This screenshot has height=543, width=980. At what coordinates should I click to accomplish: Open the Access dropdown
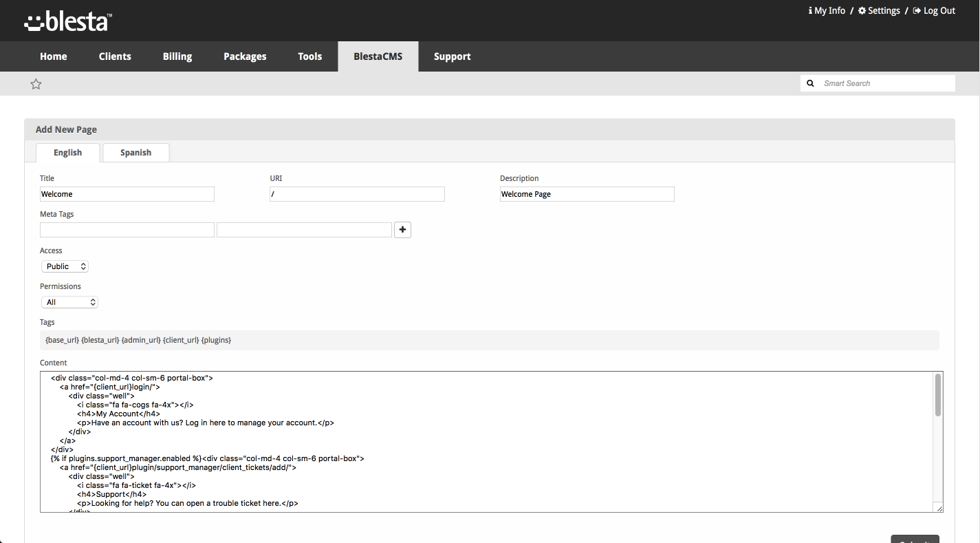[65, 266]
